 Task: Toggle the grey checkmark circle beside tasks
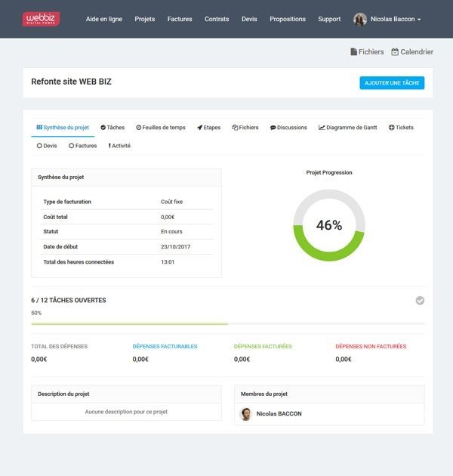(x=420, y=301)
